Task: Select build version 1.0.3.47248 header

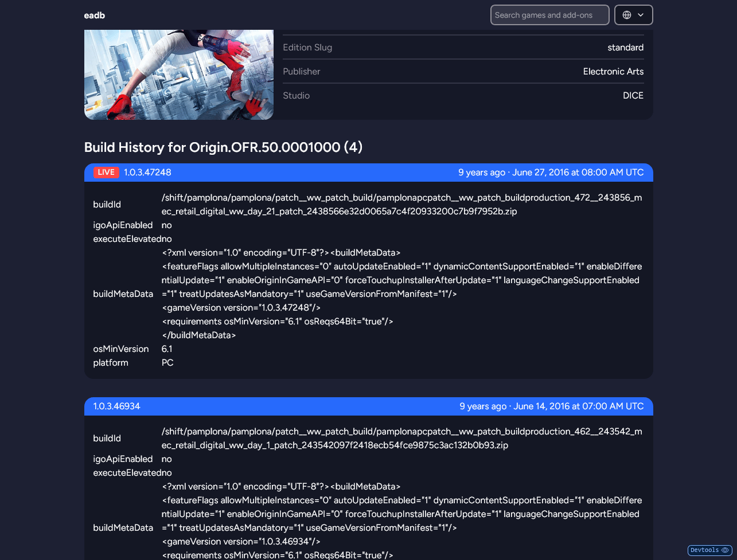Action: [x=147, y=173]
